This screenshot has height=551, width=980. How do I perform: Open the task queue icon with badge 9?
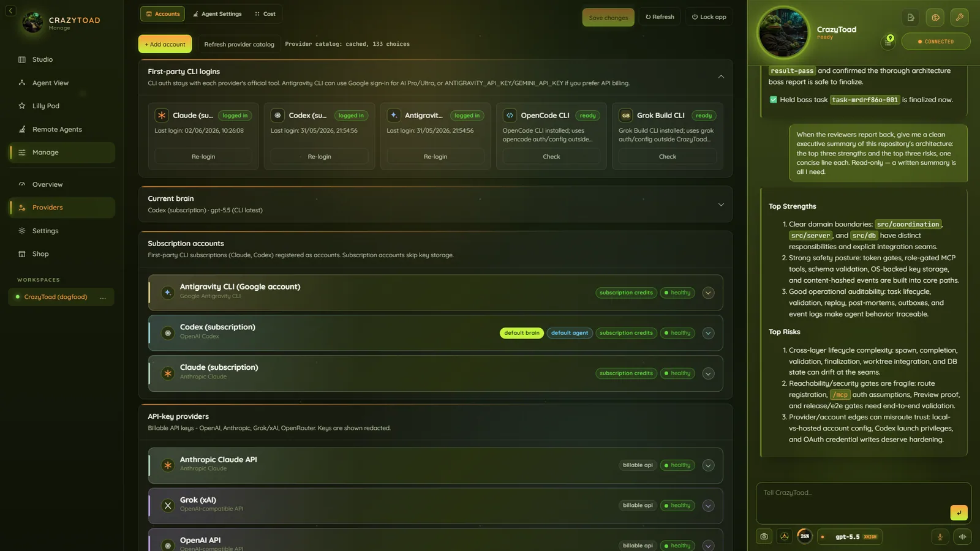click(888, 42)
